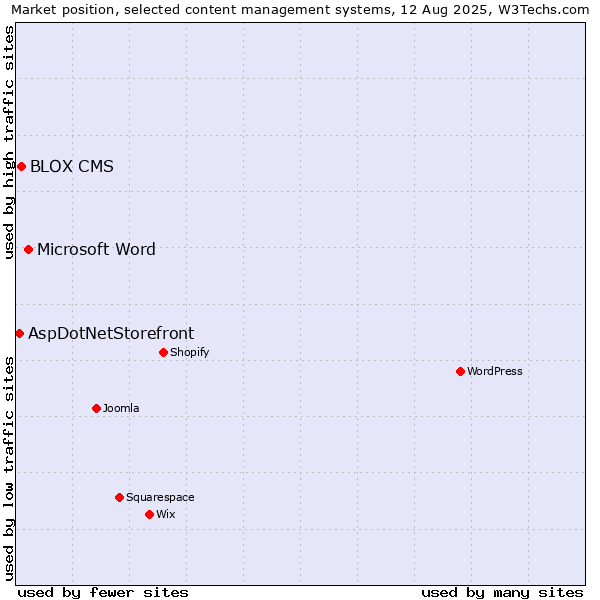Select the Joomla label

tap(121, 408)
